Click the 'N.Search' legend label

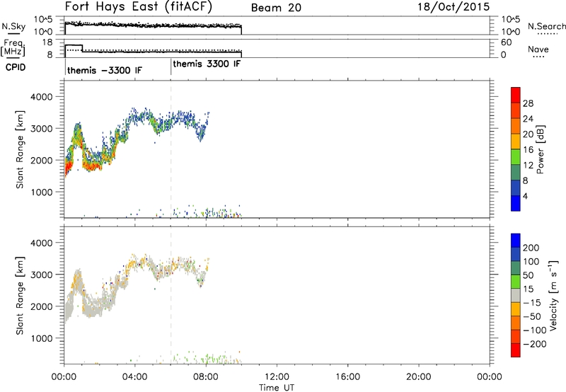point(546,26)
